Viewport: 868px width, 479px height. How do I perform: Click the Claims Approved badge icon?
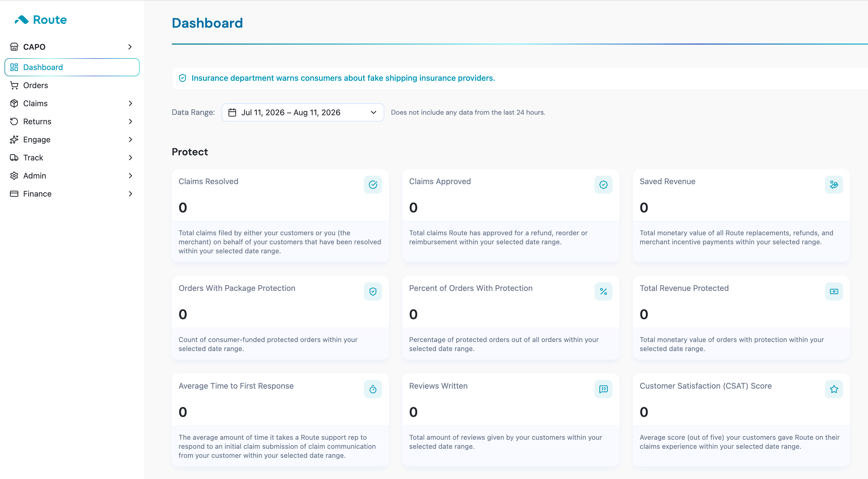coord(603,185)
